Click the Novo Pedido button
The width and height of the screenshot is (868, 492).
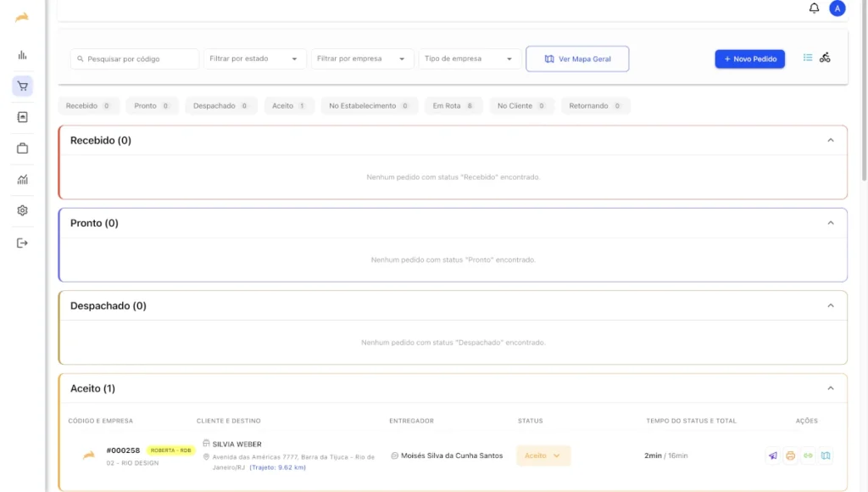point(749,59)
